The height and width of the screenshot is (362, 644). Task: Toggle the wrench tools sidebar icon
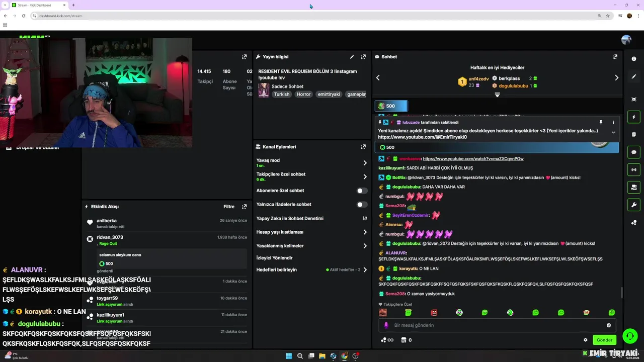coord(634,205)
